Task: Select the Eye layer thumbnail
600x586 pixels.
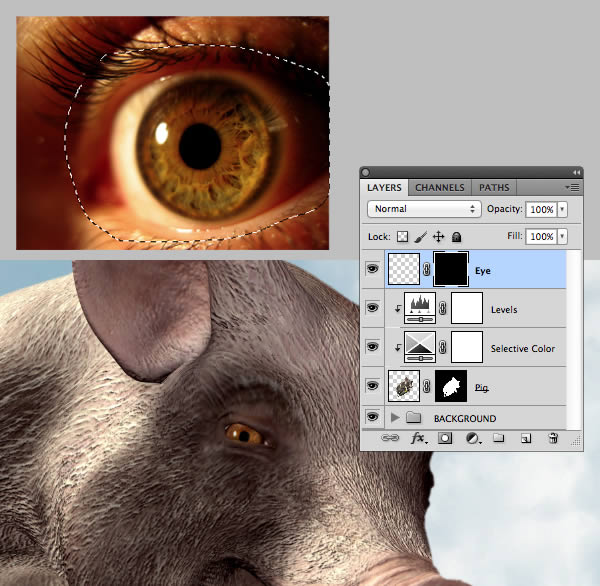Action: pos(404,269)
